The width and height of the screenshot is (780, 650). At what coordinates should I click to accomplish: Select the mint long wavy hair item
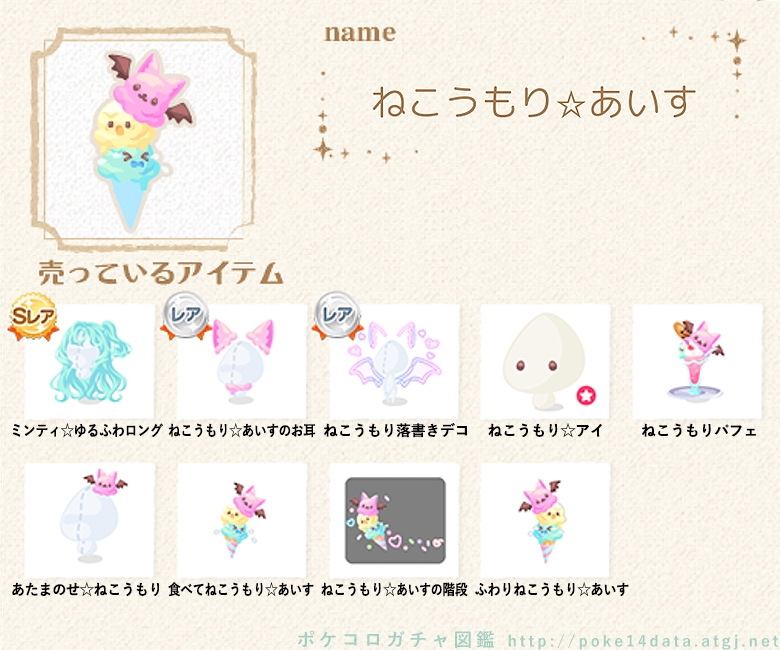(89, 361)
